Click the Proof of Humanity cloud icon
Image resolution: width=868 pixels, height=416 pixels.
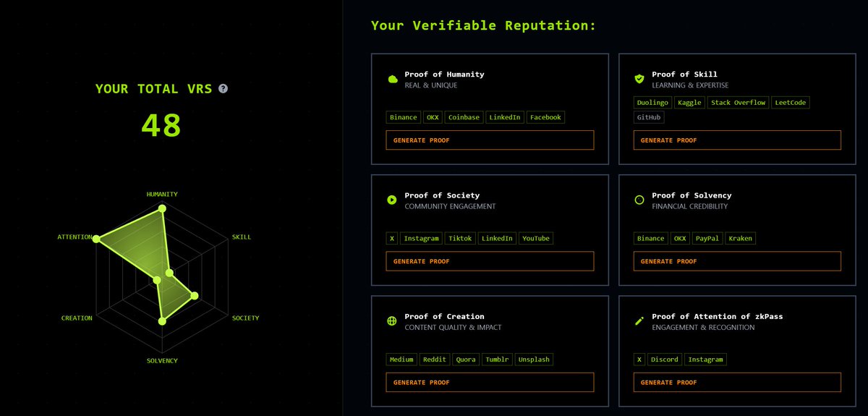click(x=392, y=79)
